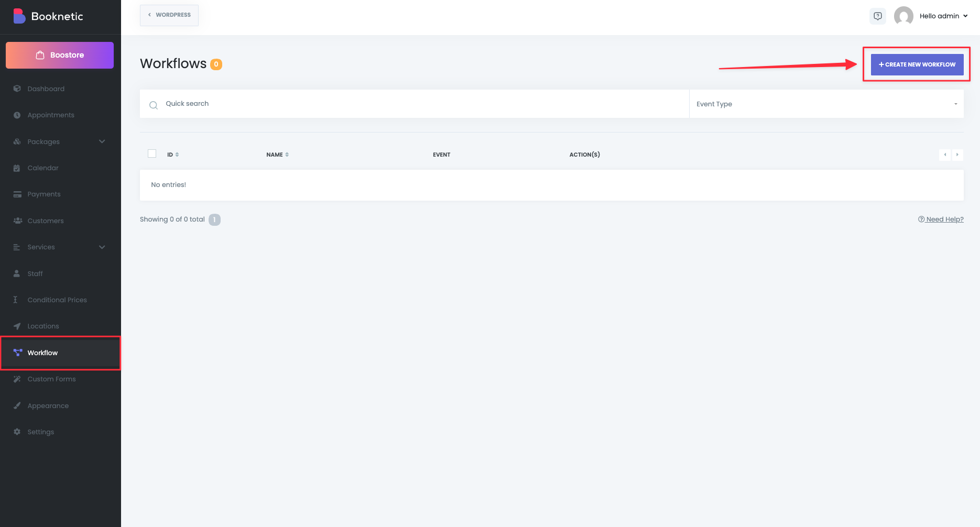Open the Need Help link
Image resolution: width=980 pixels, height=527 pixels.
[941, 219]
